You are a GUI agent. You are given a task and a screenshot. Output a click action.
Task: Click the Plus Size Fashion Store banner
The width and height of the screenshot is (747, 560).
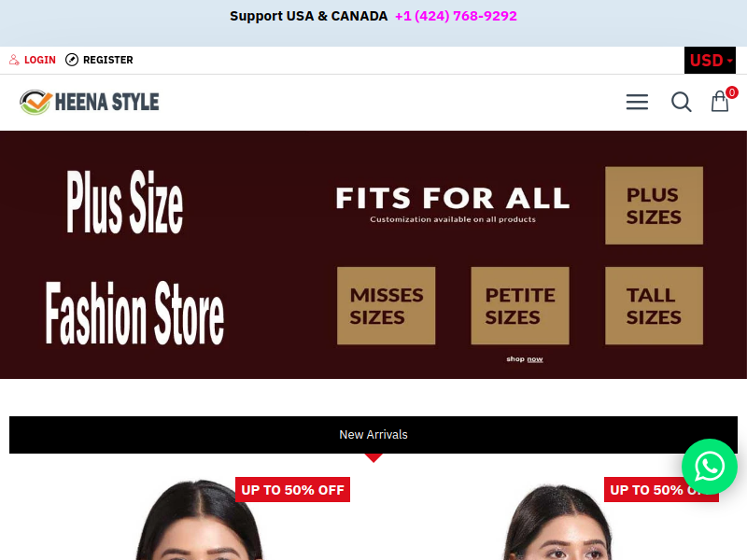[373, 255]
